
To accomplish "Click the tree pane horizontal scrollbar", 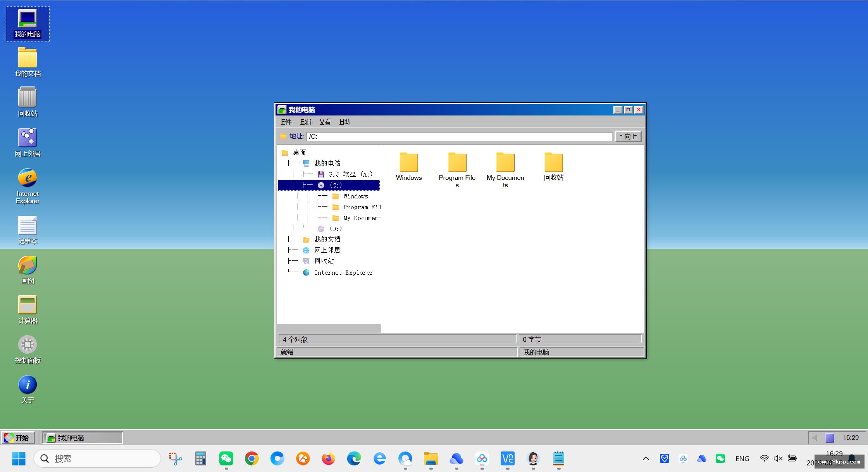I will pyautogui.click(x=329, y=328).
